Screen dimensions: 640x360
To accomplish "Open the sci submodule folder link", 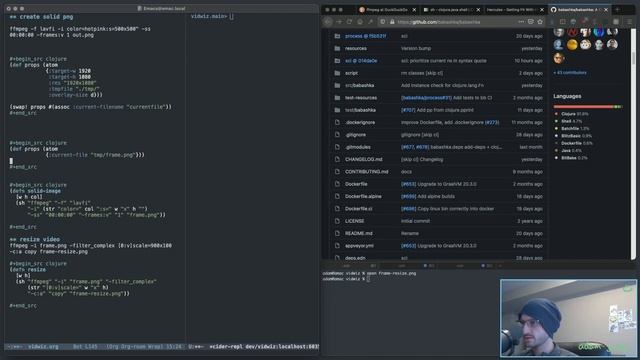I will pyautogui.click(x=361, y=61).
